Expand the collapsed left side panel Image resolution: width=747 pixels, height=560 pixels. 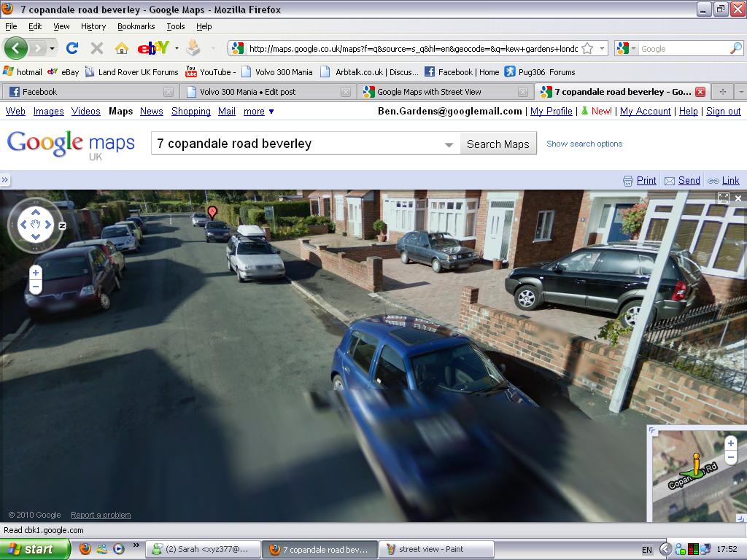tap(5, 180)
